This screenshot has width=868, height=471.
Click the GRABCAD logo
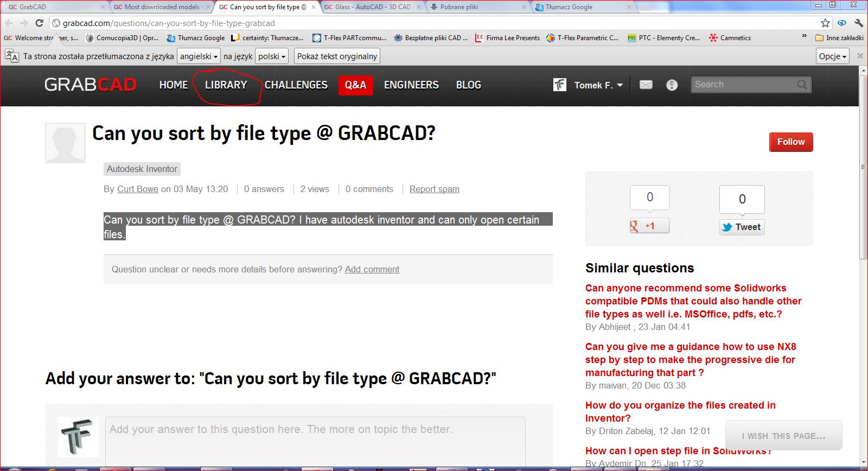coord(90,85)
